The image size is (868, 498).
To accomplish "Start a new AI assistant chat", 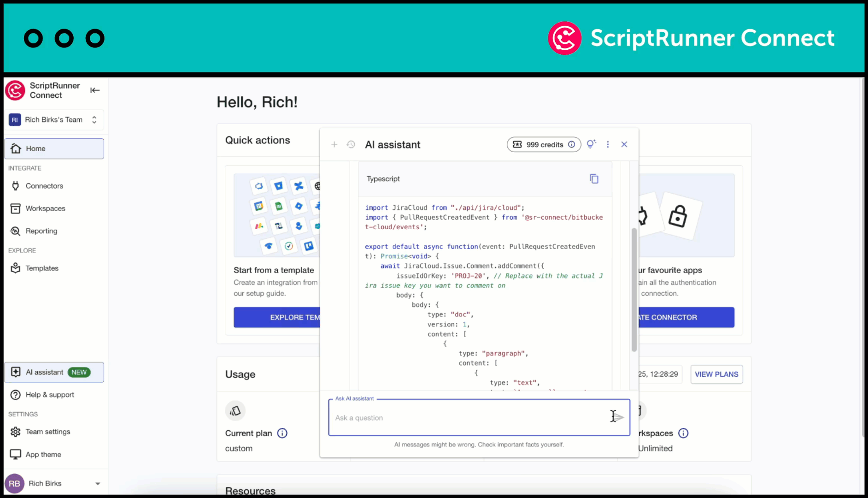I will [x=334, y=144].
